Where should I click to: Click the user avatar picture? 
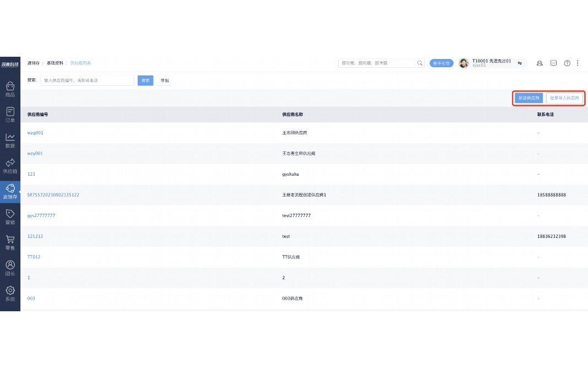click(x=464, y=63)
